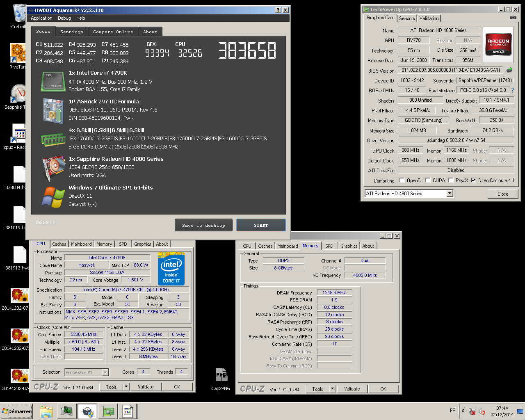Open the Validation tab in GPU-Z
Viewport: 525px width, 420px height.
(x=429, y=18)
